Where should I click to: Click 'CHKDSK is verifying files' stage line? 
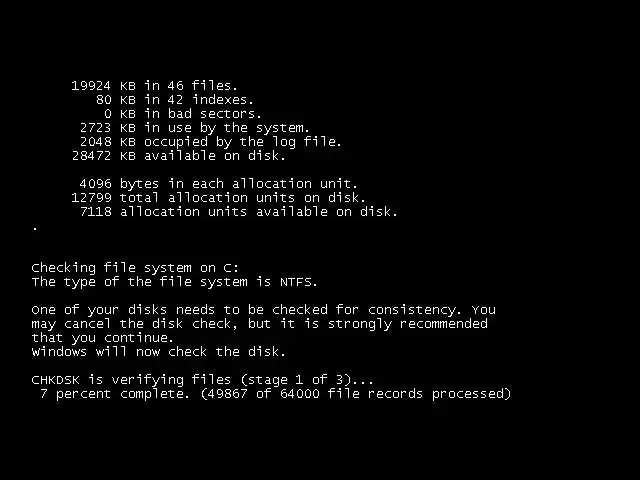click(x=202, y=380)
